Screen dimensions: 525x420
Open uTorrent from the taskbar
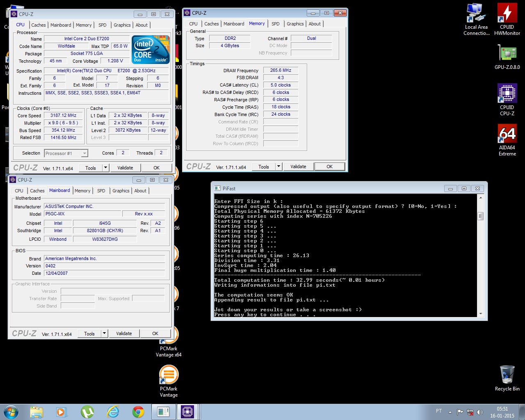pyautogui.click(x=87, y=412)
